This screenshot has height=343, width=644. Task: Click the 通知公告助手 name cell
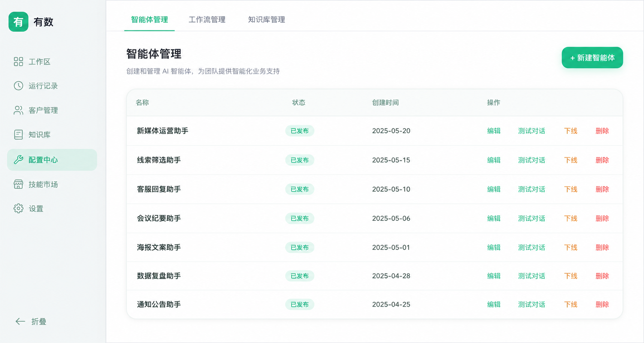coord(159,304)
